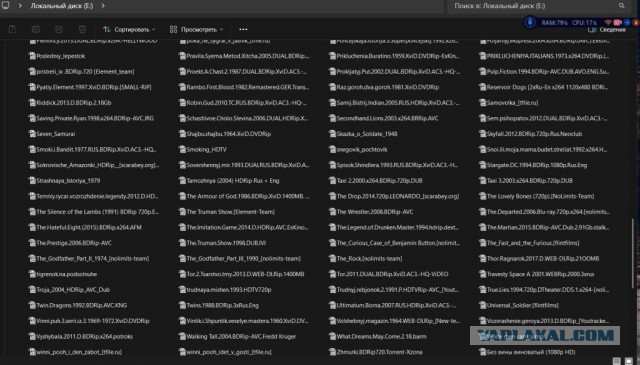Viewport: 640px width, 365px height.
Task: Click the This PC monitor icon in address bar
Action: [6, 5]
